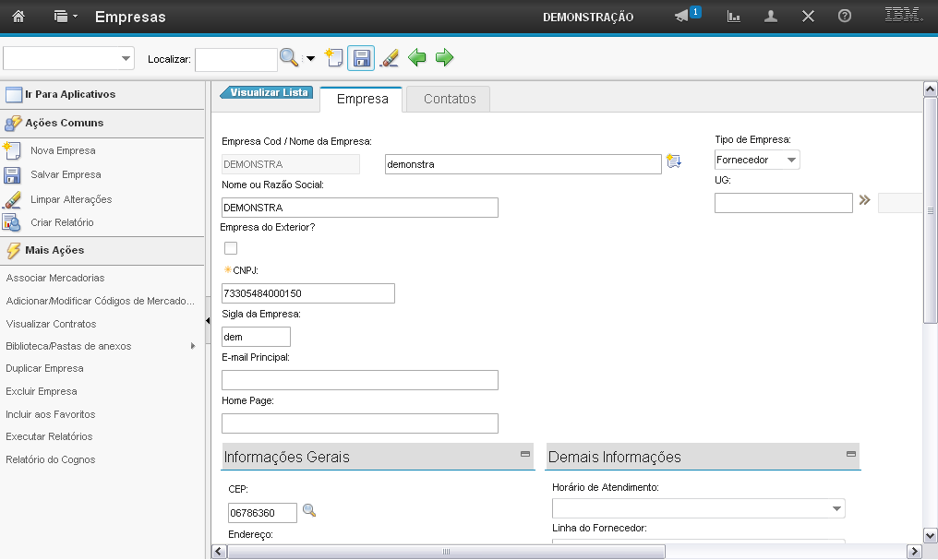Expand Biblioteca/Pastas de anexos submenu
Image resolution: width=938 pixels, height=560 pixels.
(x=193, y=346)
